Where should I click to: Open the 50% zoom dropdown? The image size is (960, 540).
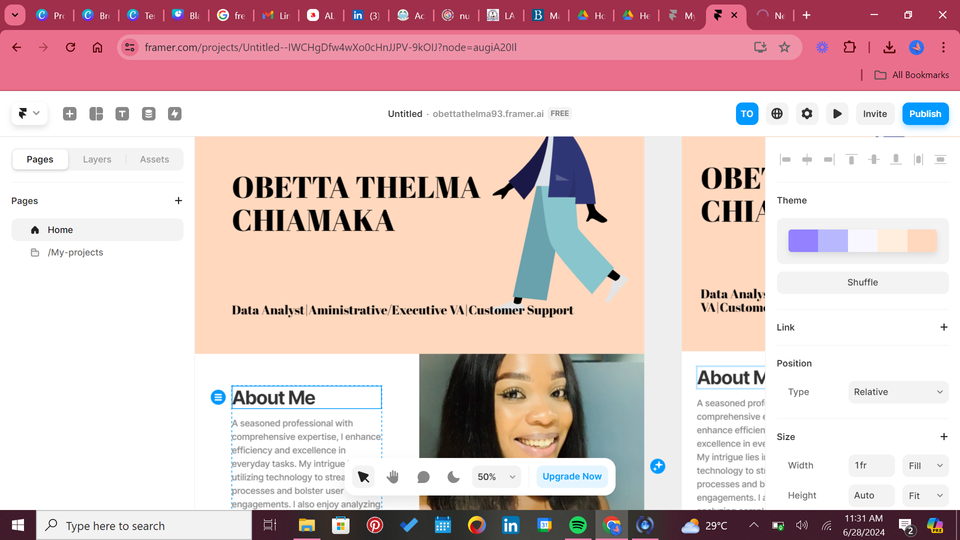496,477
